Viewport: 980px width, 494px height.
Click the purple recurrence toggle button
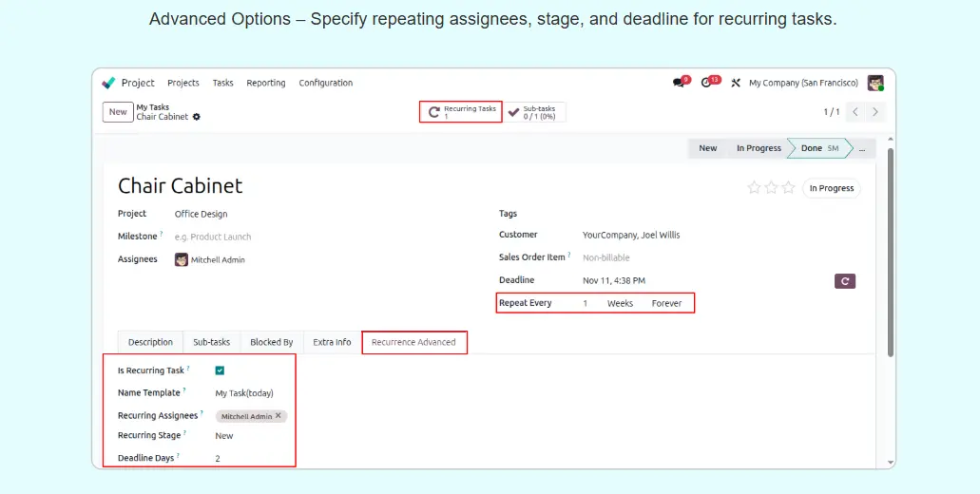click(844, 280)
